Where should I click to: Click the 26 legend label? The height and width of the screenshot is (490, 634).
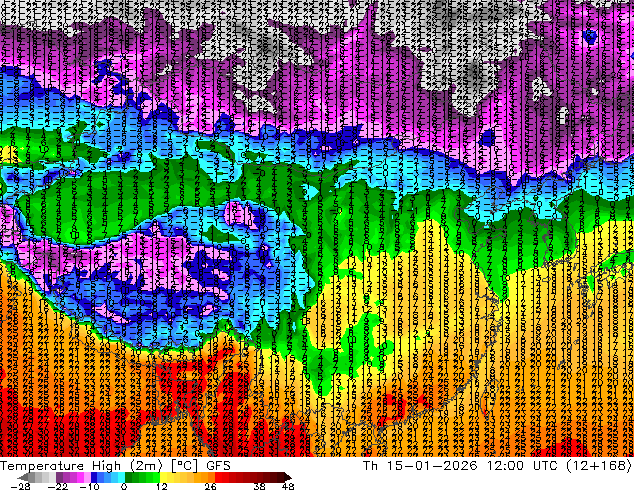(210, 486)
